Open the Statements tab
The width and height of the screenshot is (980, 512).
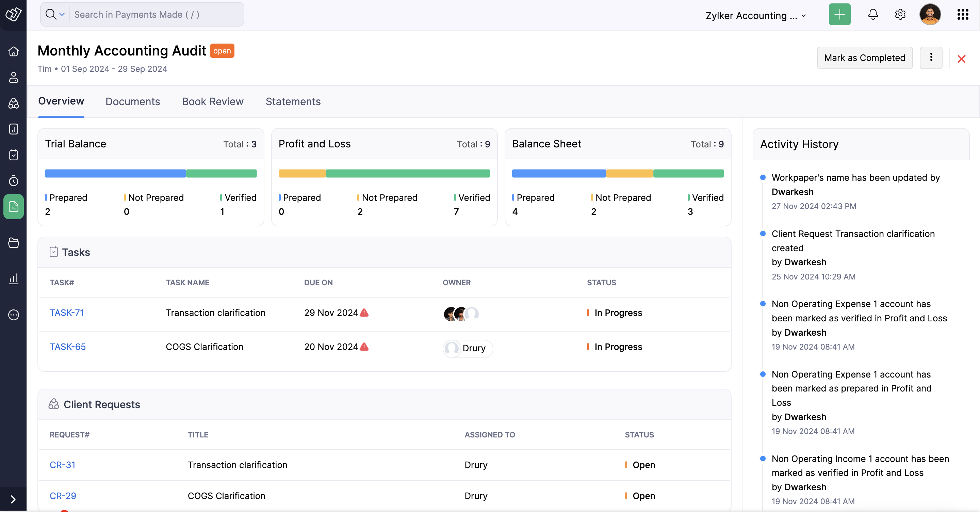coord(293,101)
